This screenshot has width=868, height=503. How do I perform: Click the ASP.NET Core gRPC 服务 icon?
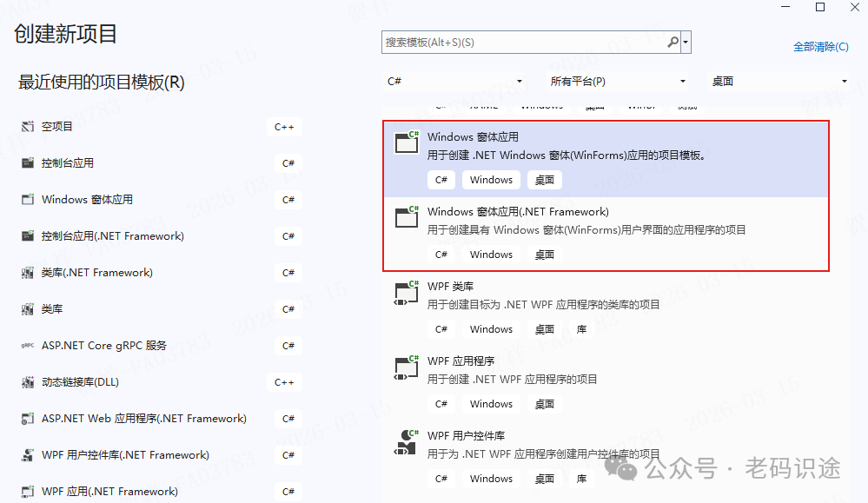pos(26,346)
